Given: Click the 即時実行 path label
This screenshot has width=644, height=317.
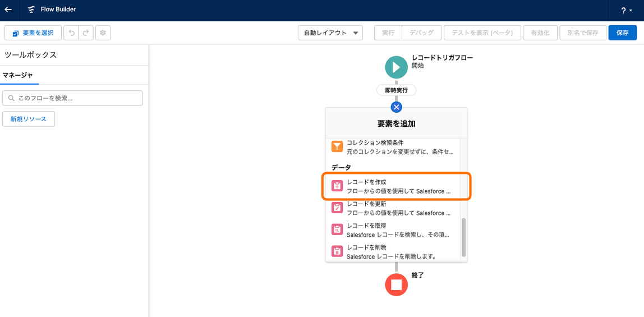Looking at the screenshot, I should [397, 90].
